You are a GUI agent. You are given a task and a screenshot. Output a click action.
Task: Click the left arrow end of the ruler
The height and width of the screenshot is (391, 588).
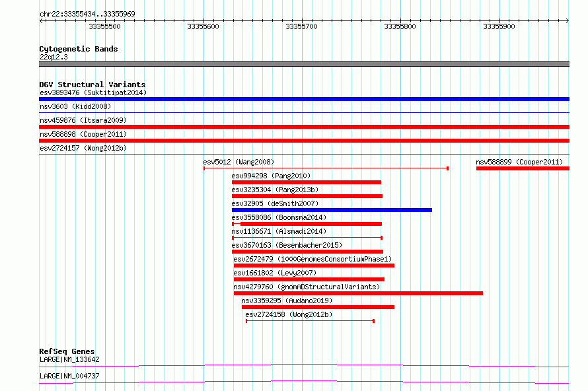pos(41,21)
